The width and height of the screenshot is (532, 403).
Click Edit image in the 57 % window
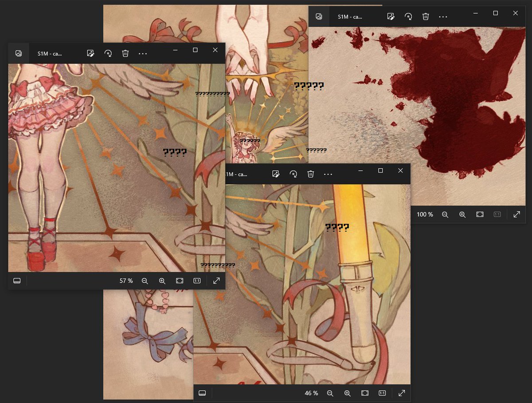90,53
